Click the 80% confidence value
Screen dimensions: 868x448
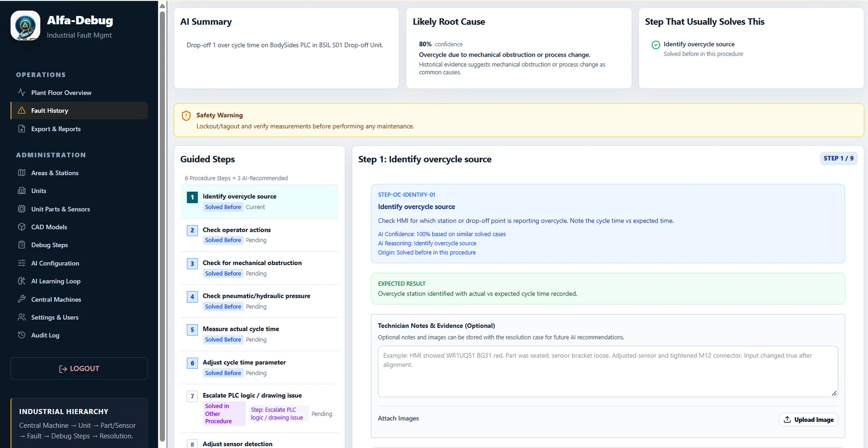pyautogui.click(x=425, y=44)
